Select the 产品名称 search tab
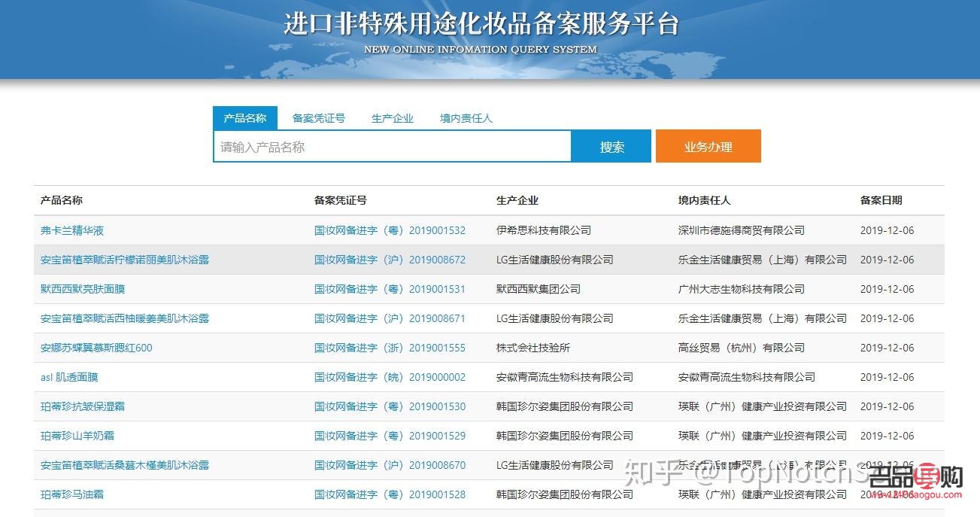The image size is (980, 517). pyautogui.click(x=244, y=117)
